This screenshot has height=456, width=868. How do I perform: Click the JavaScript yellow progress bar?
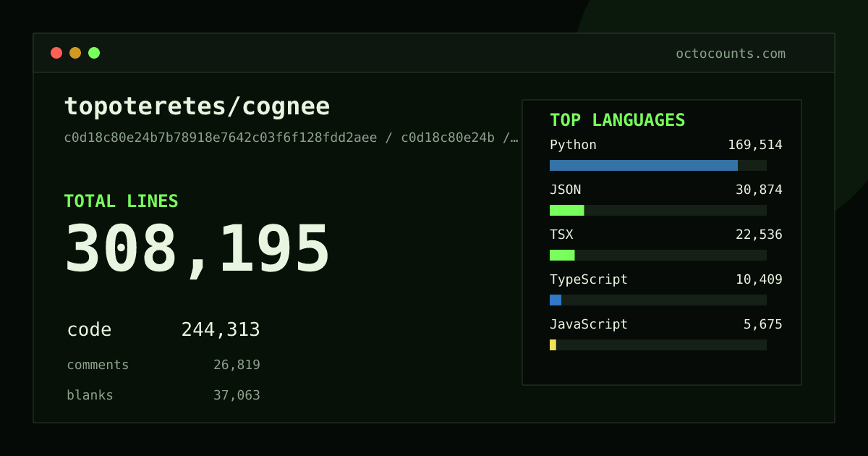pyautogui.click(x=553, y=345)
